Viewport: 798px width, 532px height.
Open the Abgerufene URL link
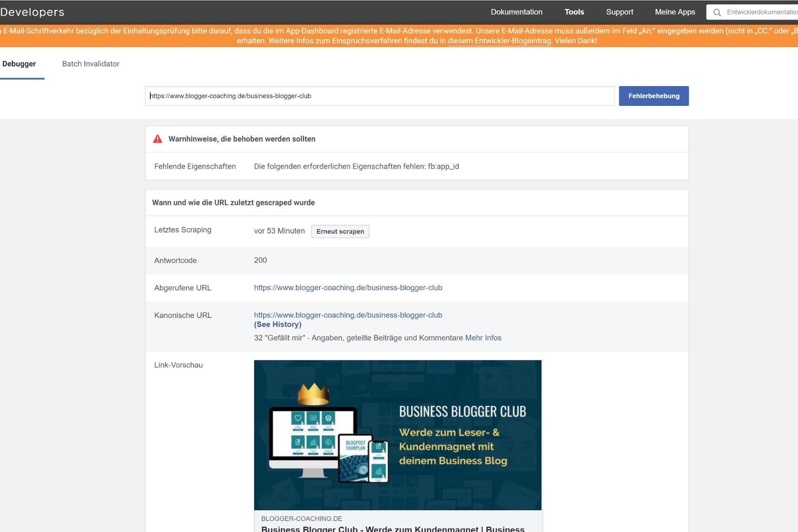coord(348,288)
